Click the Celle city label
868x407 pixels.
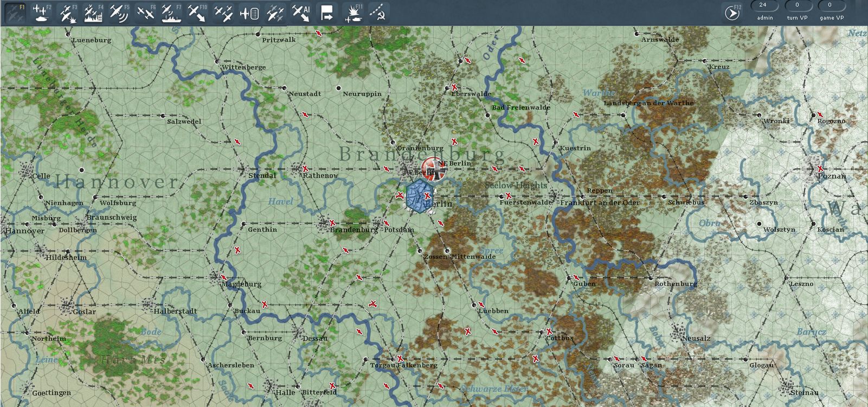[x=41, y=176]
